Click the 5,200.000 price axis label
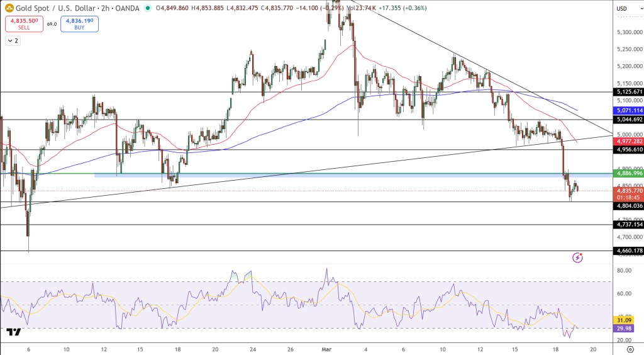Image resolution: width=644 pixels, height=355 pixels. [630, 66]
